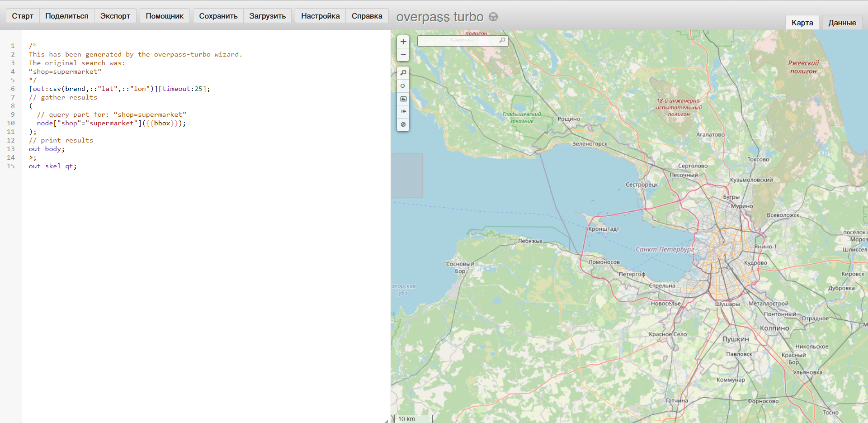Screen dimensions: 868x423
Task: Click the search magnifier in map search box
Action: [502, 40]
